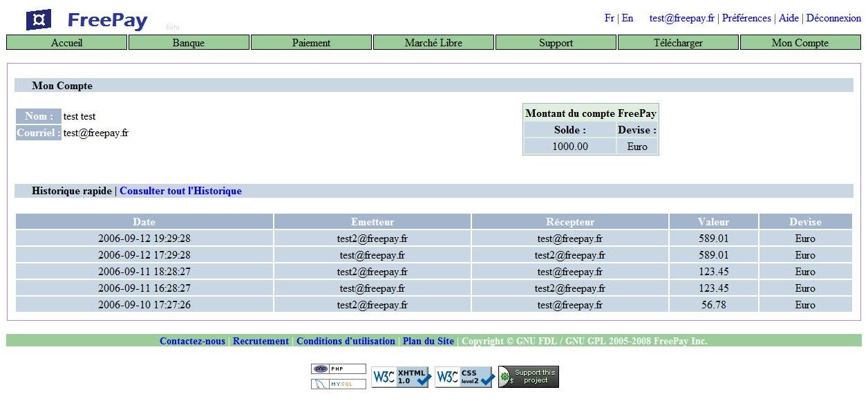Open Conditions d'utilisation footer link
The image size is (868, 401).
346,341
